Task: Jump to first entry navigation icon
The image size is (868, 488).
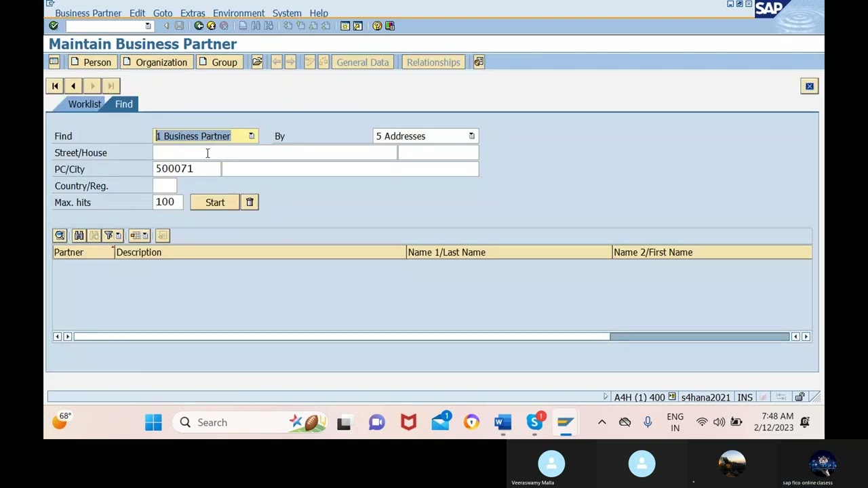Action: coord(55,86)
